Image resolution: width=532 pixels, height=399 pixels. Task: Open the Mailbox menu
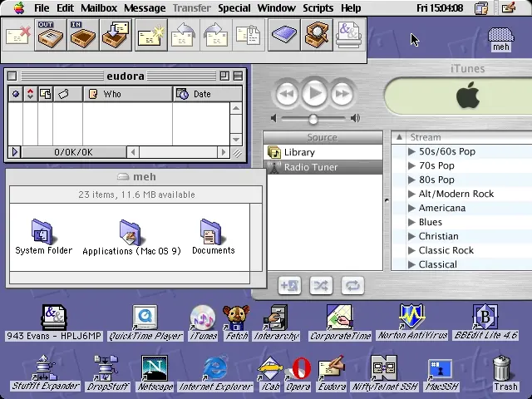[x=99, y=7]
